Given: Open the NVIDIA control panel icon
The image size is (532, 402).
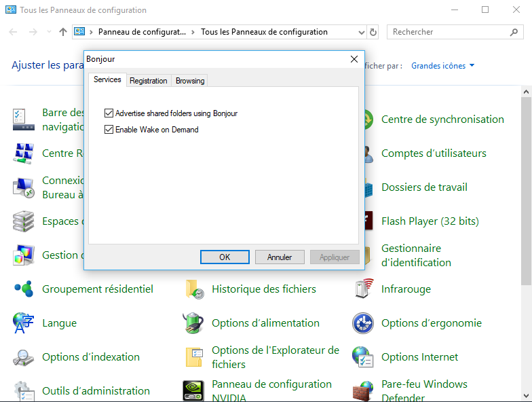Looking at the screenshot, I should [193, 390].
